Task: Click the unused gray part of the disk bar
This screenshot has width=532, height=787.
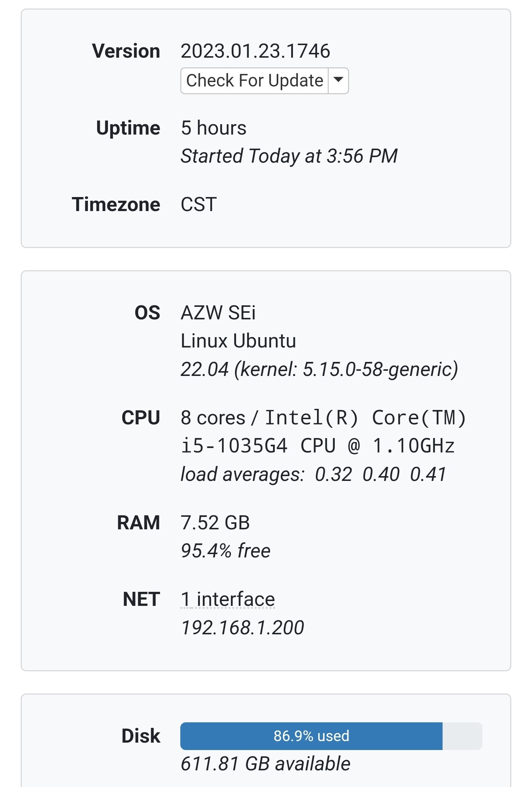Action: coord(462,736)
